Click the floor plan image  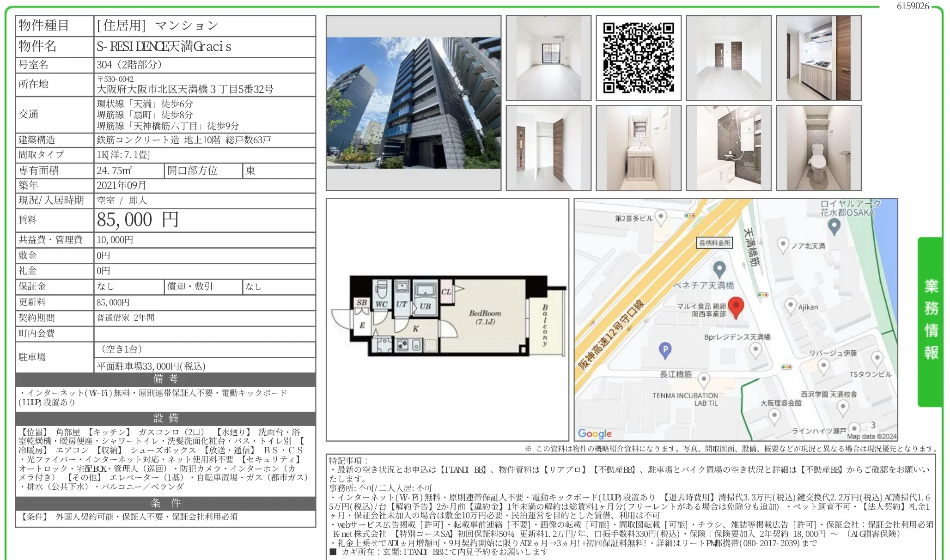(x=447, y=320)
